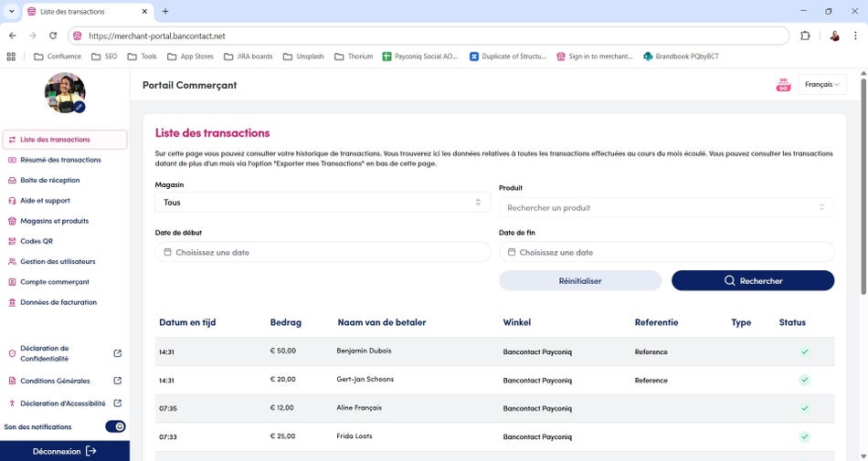Reload the page with browser refresh icon

coord(53,36)
